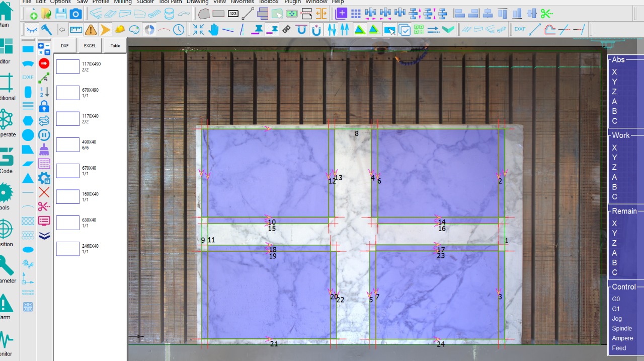Expand the double chevron down arrow
This screenshot has height=361, width=644.
[44, 235]
